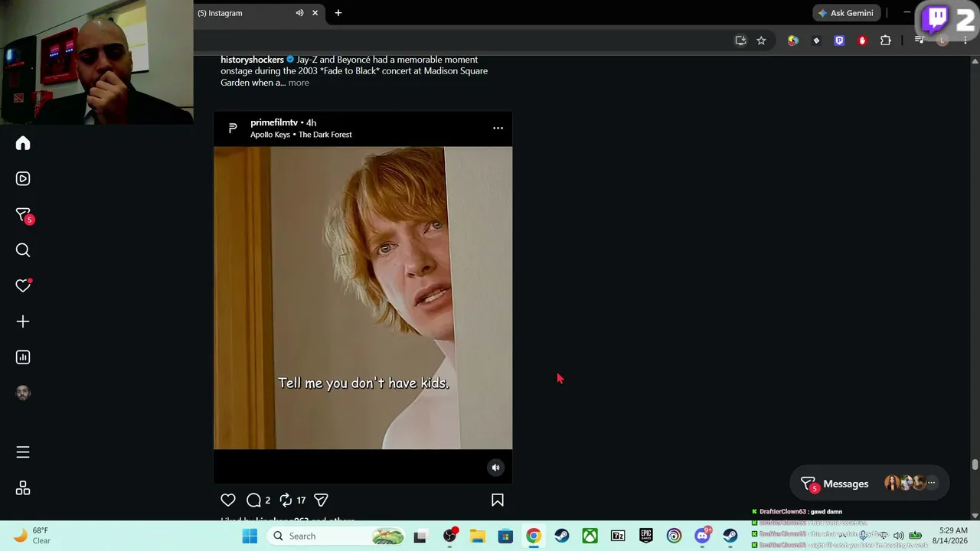980x551 pixels.
Task: Open a new browser tab
Action: click(x=338, y=13)
